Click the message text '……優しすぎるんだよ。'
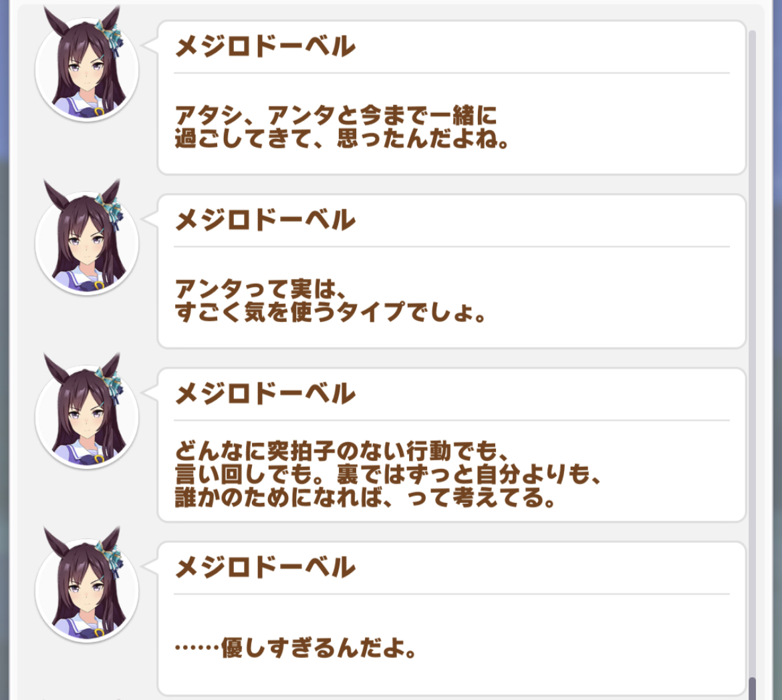The width and height of the screenshot is (782, 700). [295, 648]
